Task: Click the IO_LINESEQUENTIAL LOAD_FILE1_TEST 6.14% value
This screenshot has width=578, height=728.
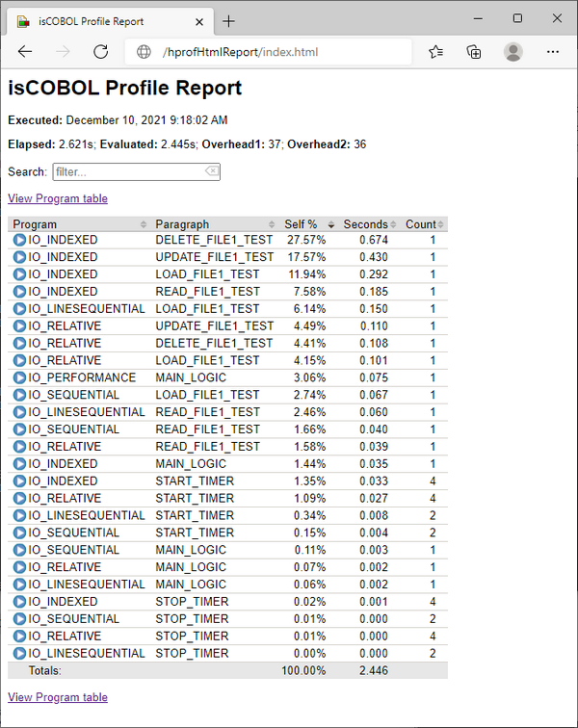Action: coord(310,309)
